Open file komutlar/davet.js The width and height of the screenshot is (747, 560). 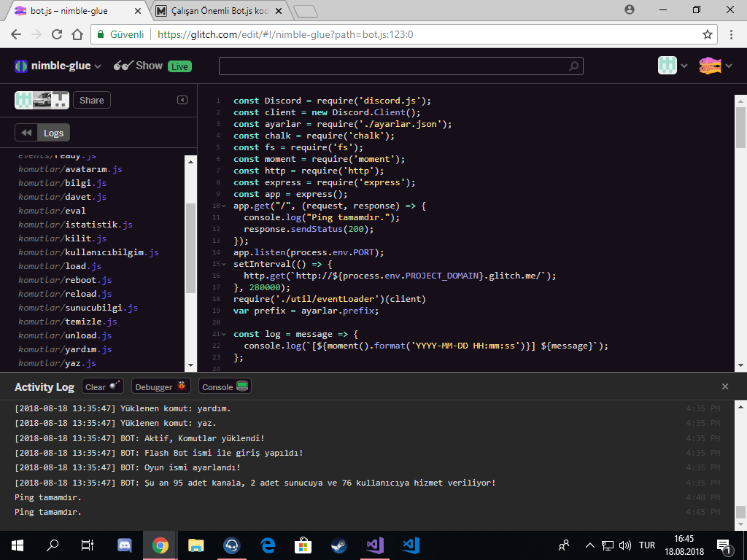63,197
